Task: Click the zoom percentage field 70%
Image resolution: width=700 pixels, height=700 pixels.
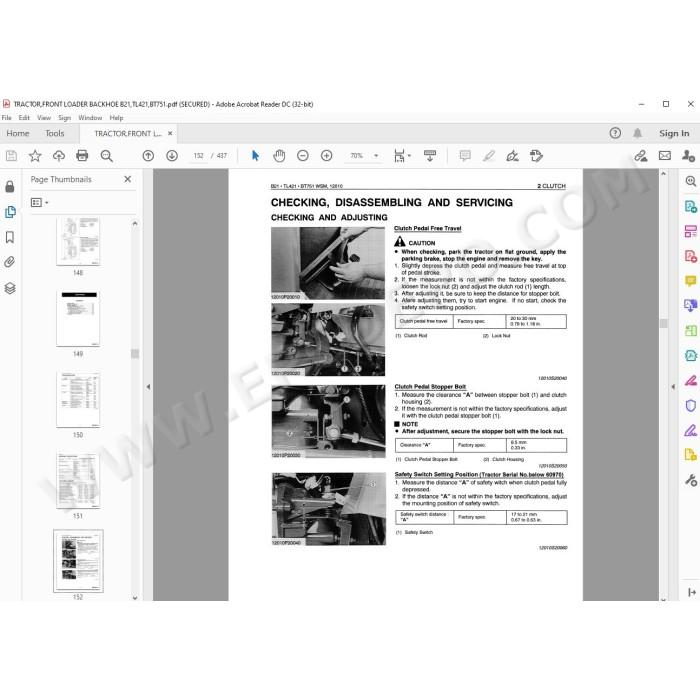Action: tap(356, 156)
